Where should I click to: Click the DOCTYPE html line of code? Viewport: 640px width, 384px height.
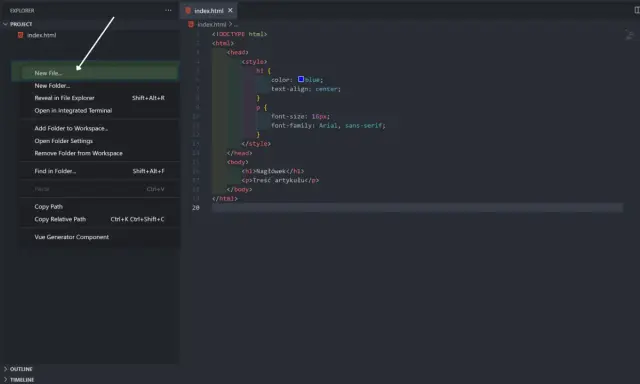(240, 34)
